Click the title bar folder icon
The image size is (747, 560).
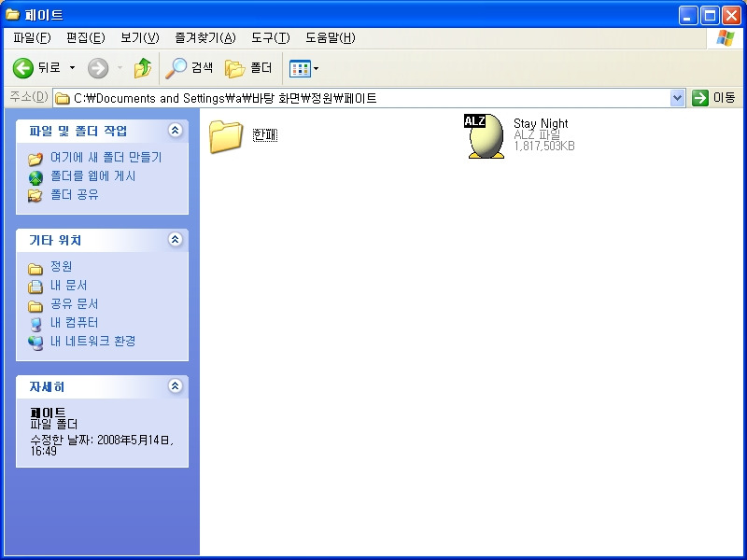(12, 14)
